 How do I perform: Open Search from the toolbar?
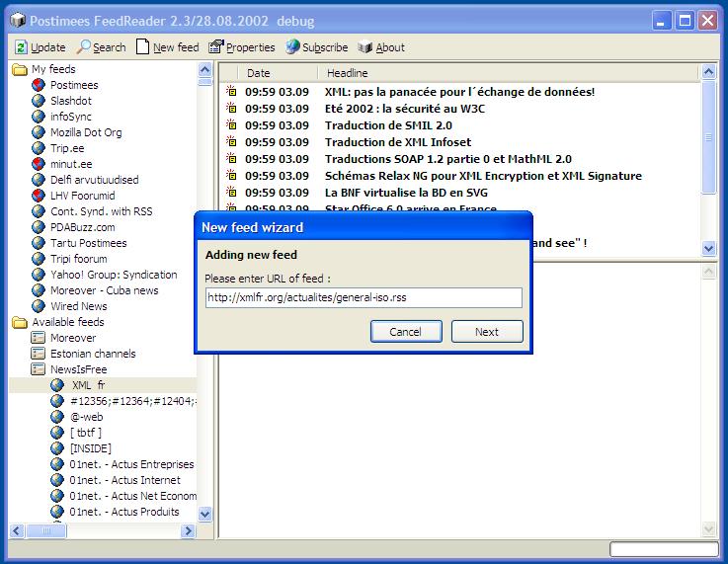85,47
